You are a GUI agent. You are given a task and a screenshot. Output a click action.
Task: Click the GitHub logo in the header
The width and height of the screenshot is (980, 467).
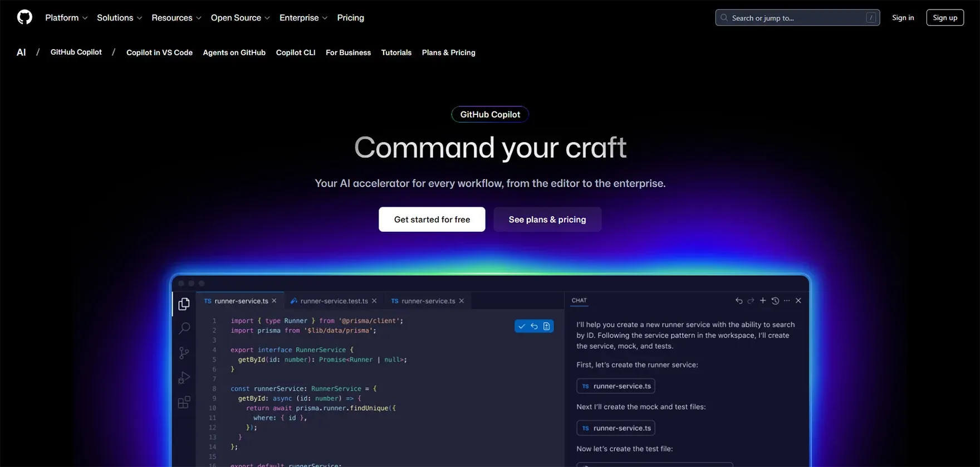[x=24, y=17]
